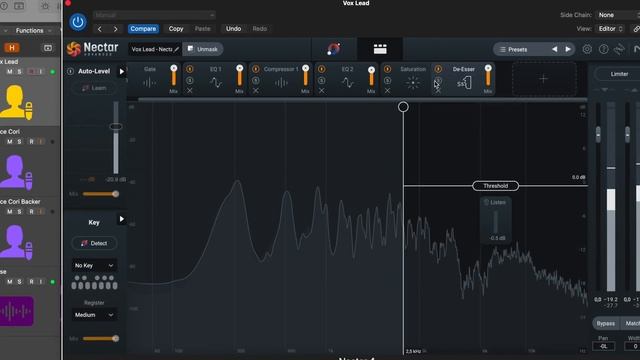Click the Unmask button
This screenshot has height=360, width=640.
[x=203, y=49]
